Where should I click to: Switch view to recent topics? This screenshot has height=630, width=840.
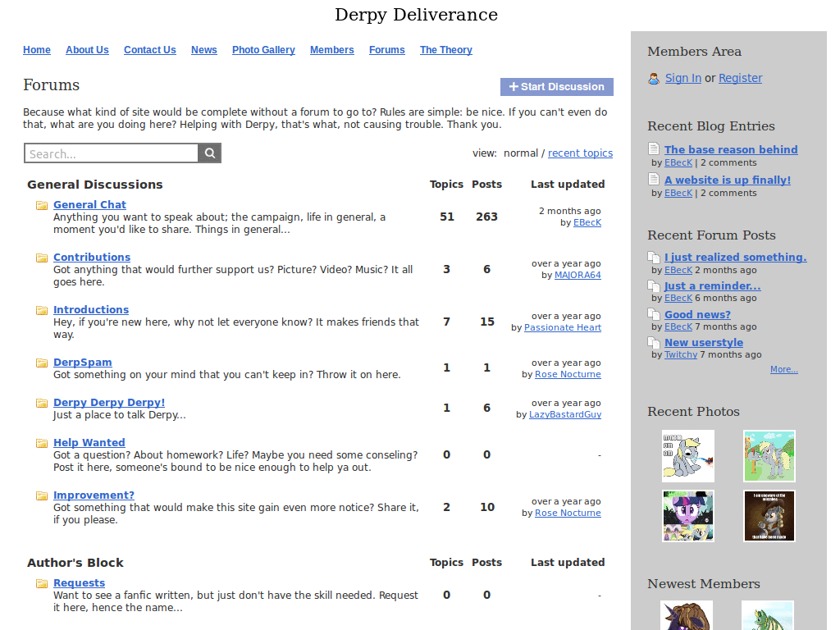(x=580, y=153)
